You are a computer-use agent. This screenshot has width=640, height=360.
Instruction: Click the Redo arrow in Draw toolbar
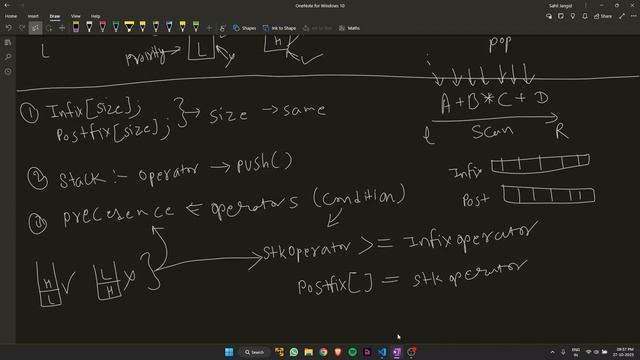click(22, 28)
